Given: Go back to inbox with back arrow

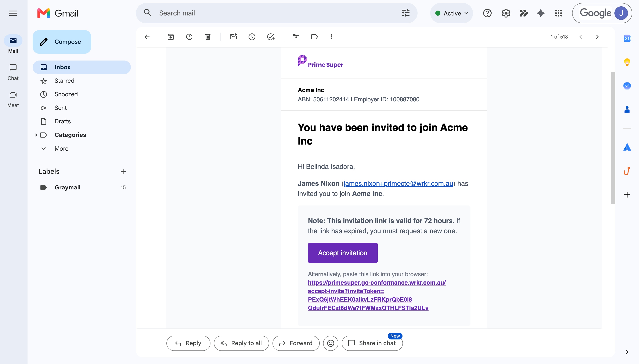Looking at the screenshot, I should coord(147,37).
